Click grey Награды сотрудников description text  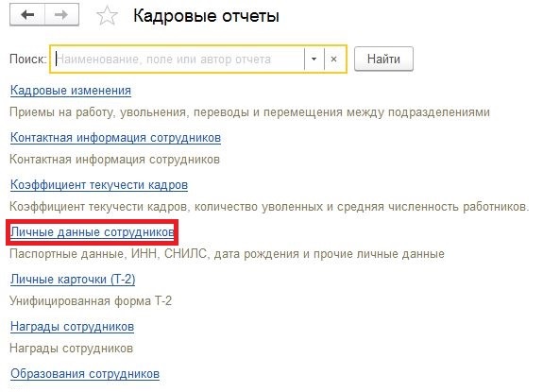[72, 349]
